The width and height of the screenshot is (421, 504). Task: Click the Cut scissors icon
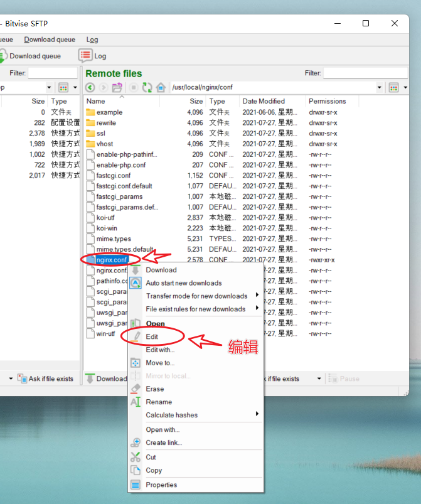[136, 457]
